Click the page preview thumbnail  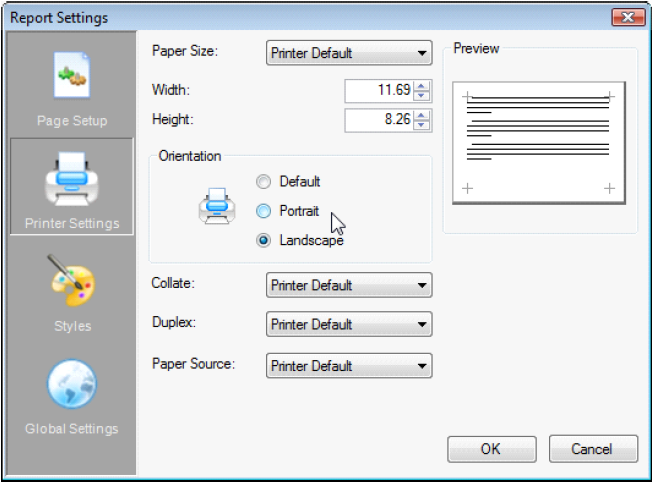click(539, 143)
